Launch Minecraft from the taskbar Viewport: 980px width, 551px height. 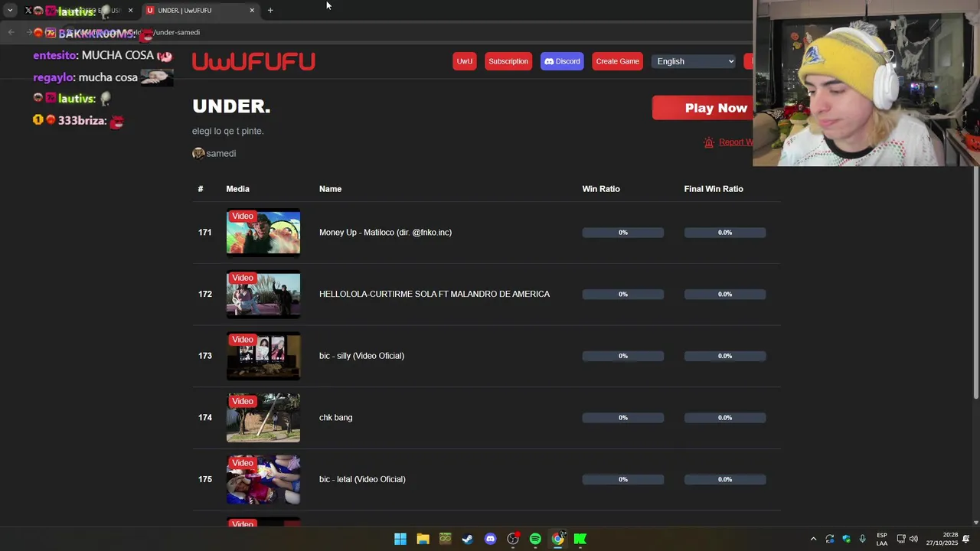click(x=445, y=539)
